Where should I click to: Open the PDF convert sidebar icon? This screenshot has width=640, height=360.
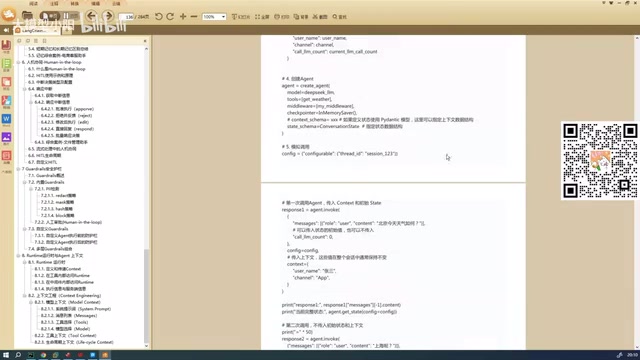tap(7, 101)
